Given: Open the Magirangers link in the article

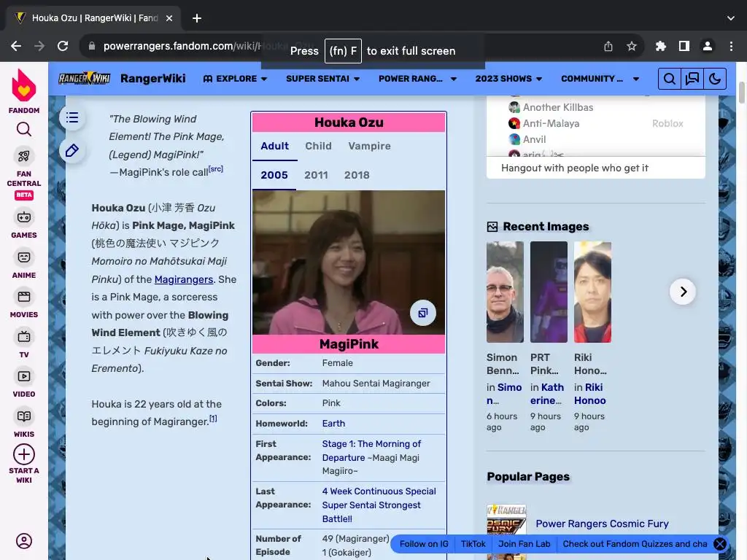Looking at the screenshot, I should (x=183, y=279).
